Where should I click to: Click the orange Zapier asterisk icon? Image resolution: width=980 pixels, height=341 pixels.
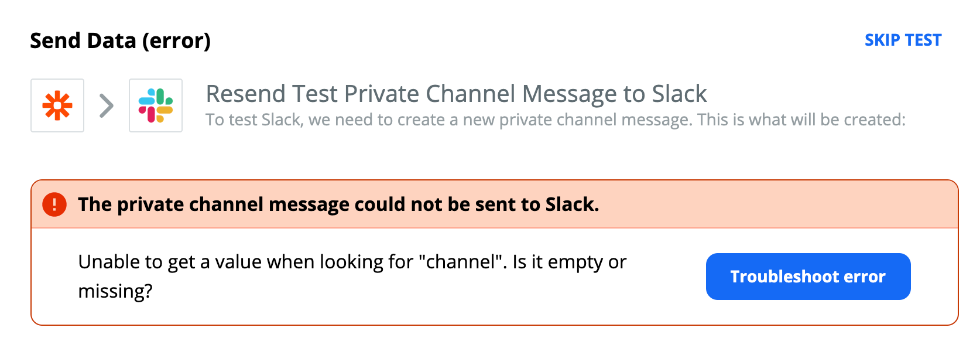point(57,105)
